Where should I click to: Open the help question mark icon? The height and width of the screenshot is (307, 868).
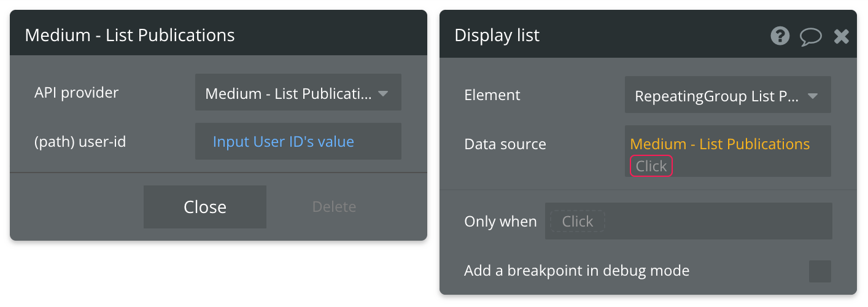(x=780, y=36)
